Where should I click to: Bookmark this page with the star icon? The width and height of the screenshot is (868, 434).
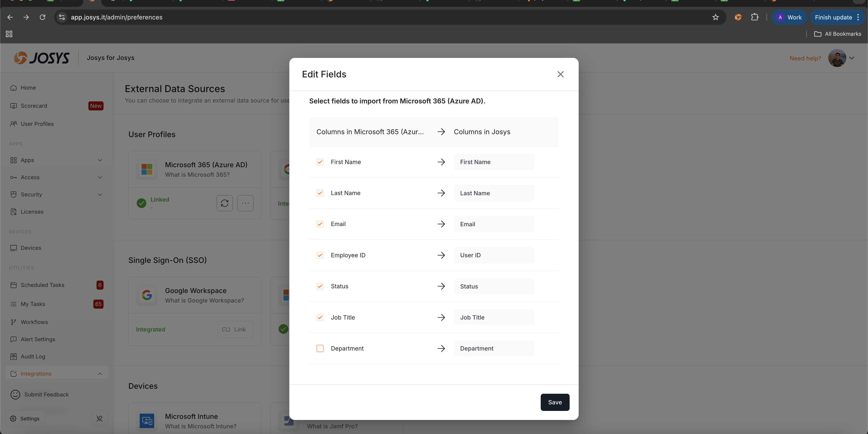716,17
